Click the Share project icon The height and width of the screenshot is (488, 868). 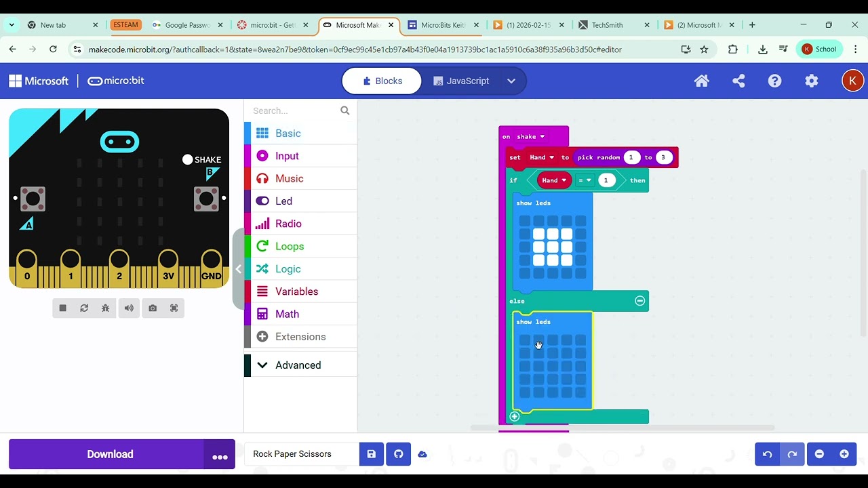738,81
